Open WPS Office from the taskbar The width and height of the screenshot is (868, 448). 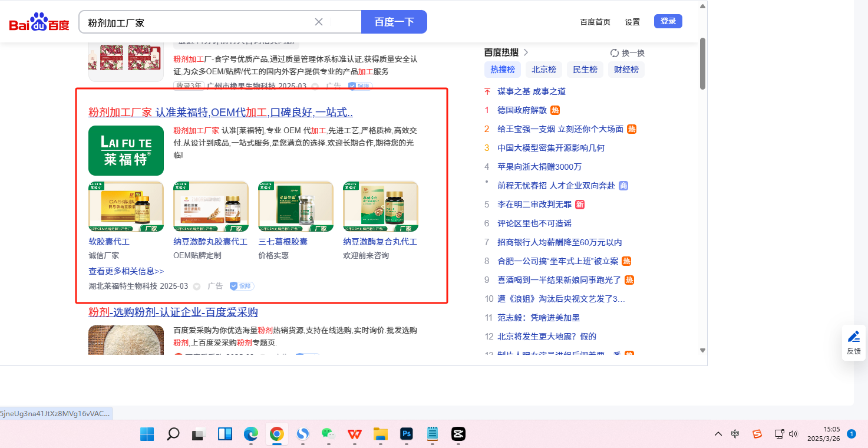[x=354, y=434]
